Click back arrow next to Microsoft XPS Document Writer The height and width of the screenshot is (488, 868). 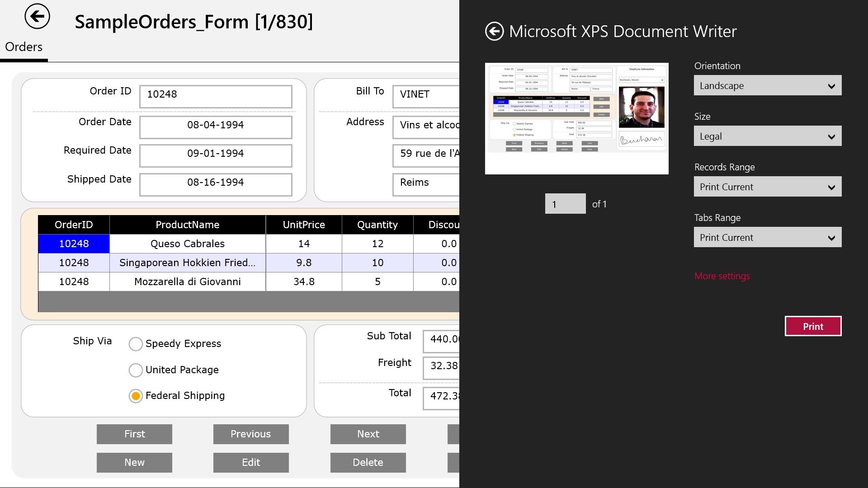click(494, 32)
